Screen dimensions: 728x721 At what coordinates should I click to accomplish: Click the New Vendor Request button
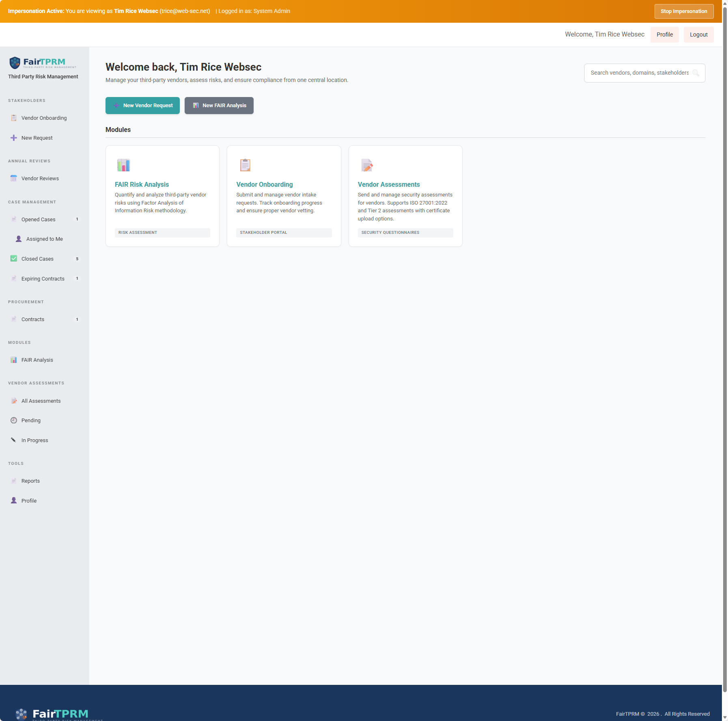(x=142, y=106)
